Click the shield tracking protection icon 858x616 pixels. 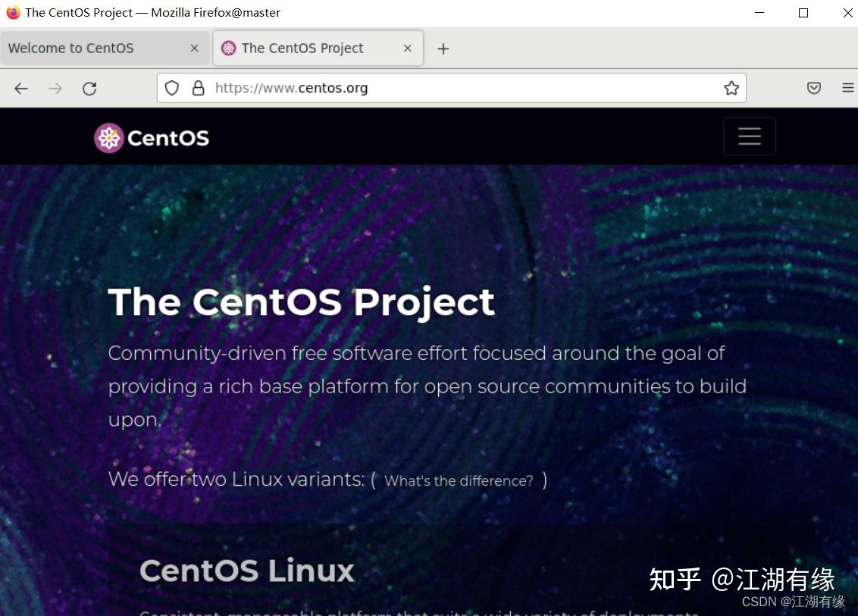(x=171, y=88)
